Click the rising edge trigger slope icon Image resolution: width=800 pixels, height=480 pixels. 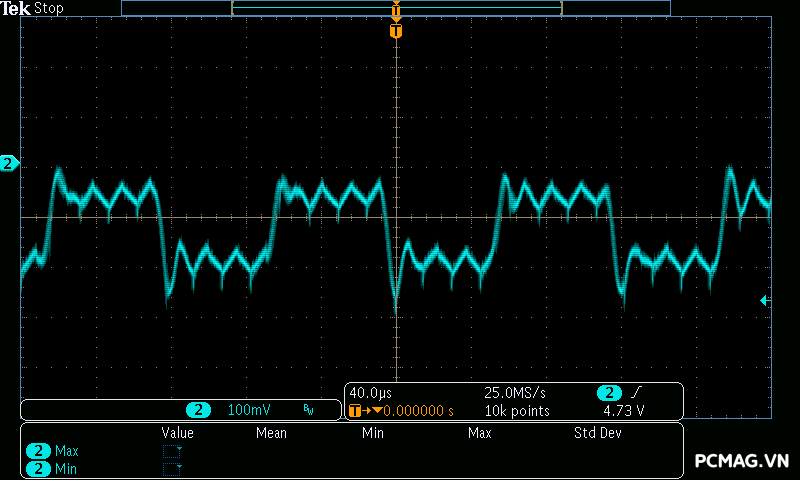coord(637,392)
